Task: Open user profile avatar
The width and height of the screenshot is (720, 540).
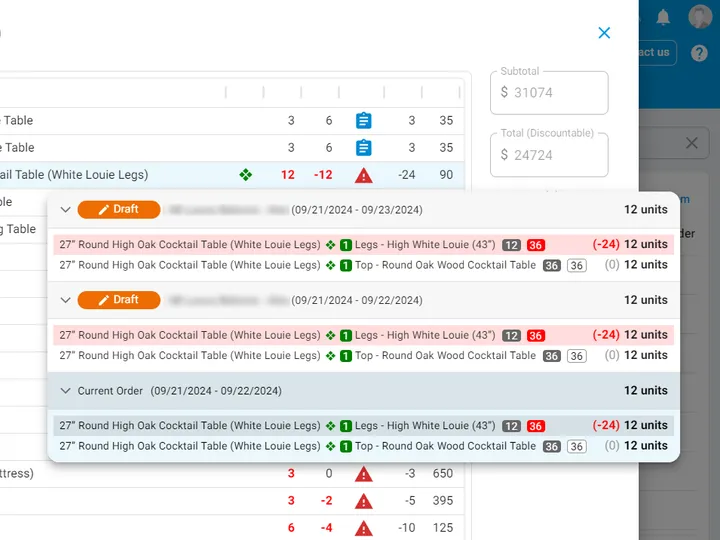Action: pyautogui.click(x=700, y=16)
